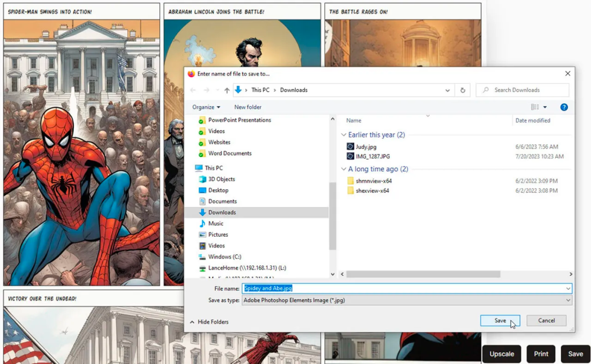Collapse the 'A long time ago' group
591x364 pixels.
click(x=344, y=169)
